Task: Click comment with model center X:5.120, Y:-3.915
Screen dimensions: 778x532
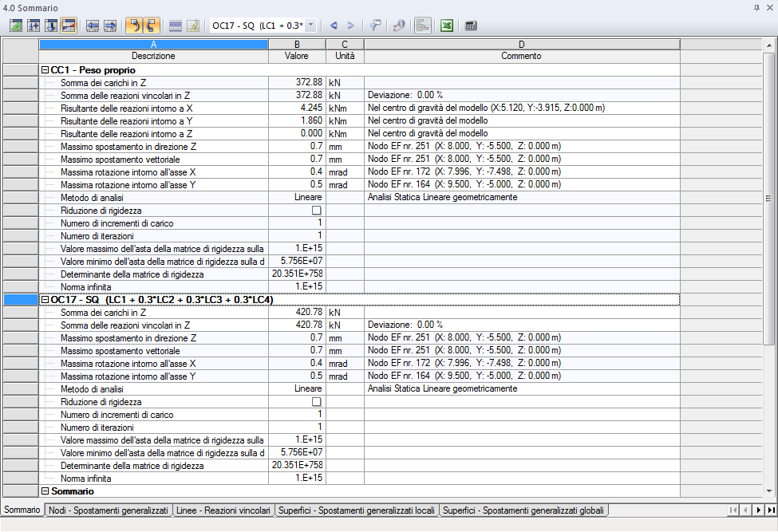Action: pyautogui.click(x=522, y=108)
